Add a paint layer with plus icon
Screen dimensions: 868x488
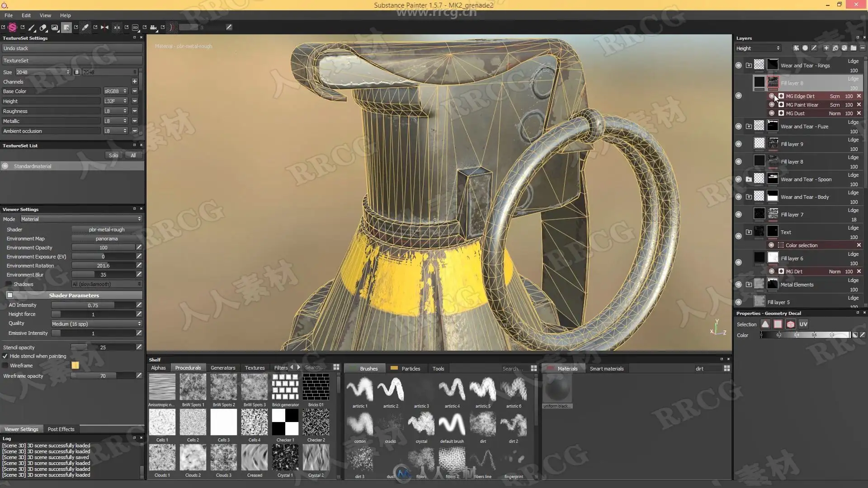coord(826,48)
